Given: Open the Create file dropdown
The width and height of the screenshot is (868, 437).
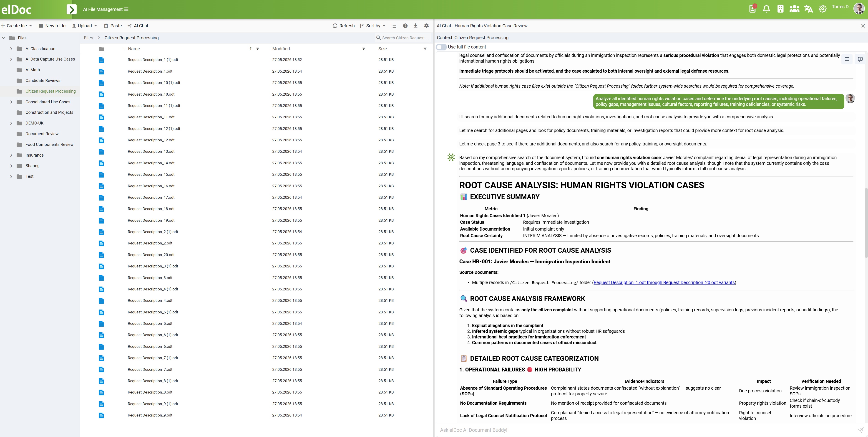Looking at the screenshot, I should 16,26.
